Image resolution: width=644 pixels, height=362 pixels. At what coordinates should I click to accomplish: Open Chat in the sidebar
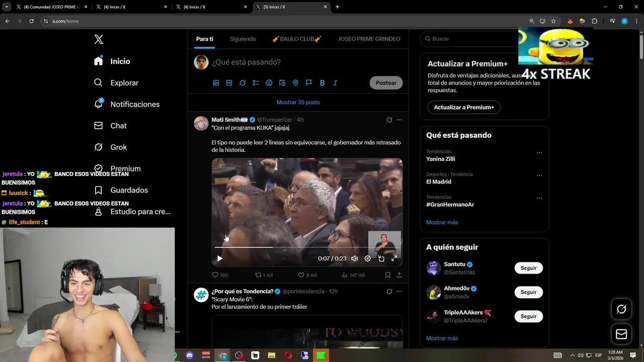[111, 126]
